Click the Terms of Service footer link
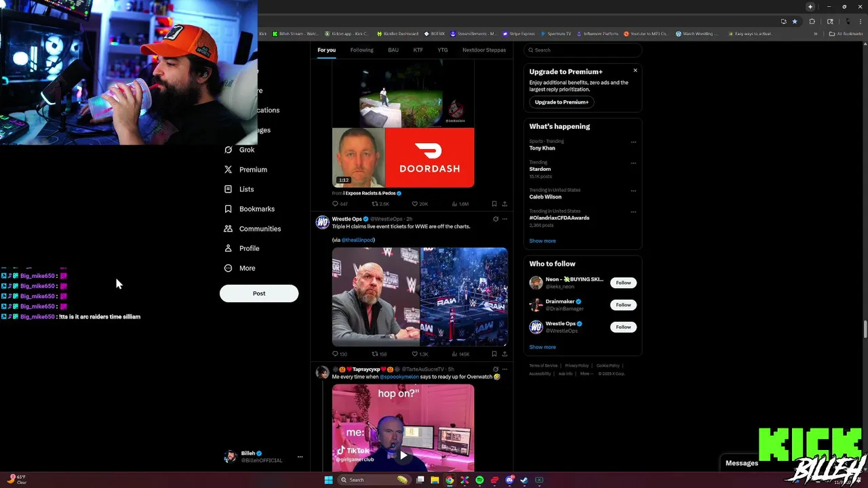 point(543,366)
